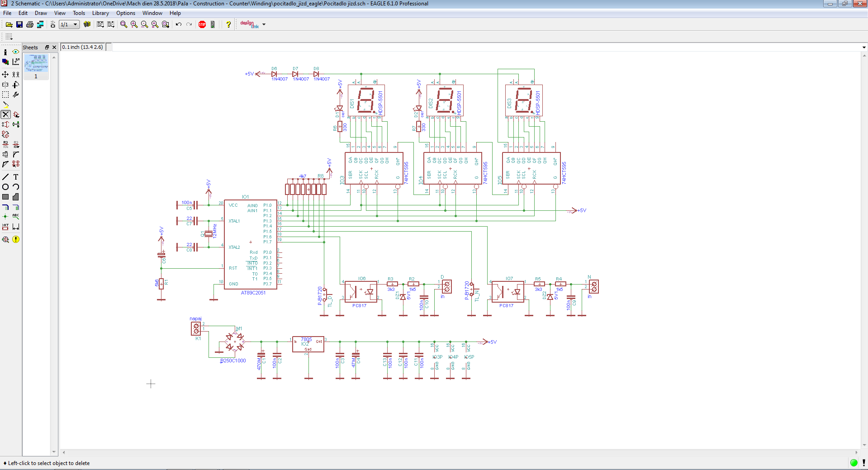Select the Add part tool
Viewport: 868px width, 470px height.
point(16,114)
